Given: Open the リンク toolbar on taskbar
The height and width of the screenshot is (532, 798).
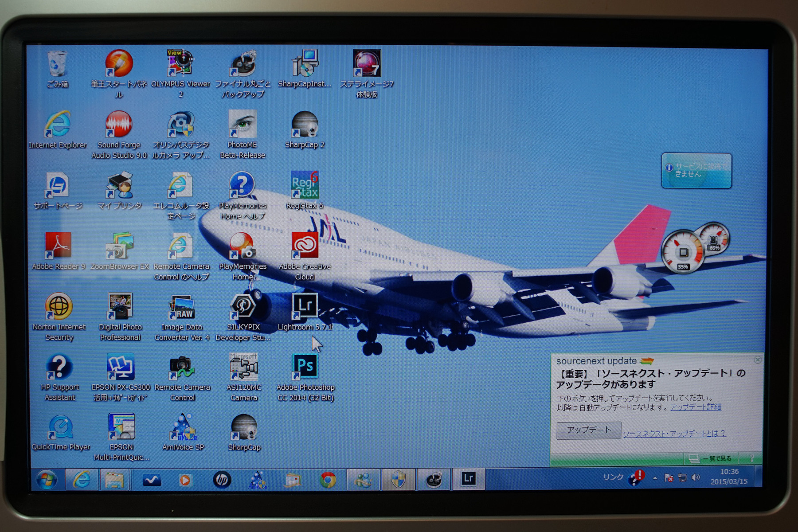Looking at the screenshot, I should point(613,477).
